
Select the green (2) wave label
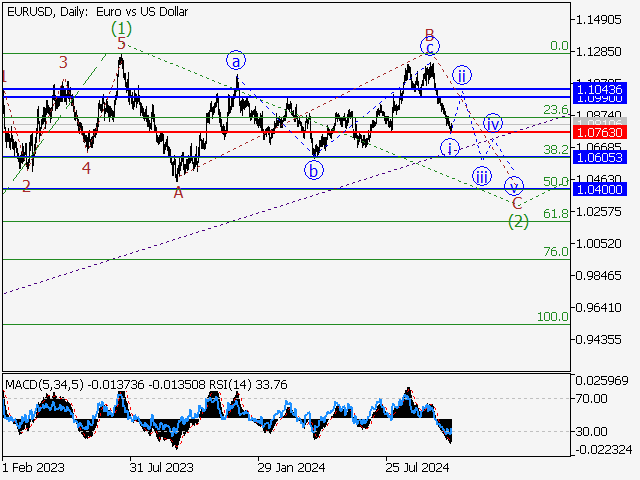tap(517, 221)
